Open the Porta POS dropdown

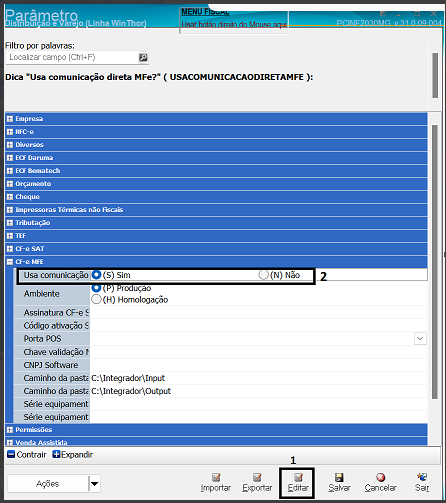[x=420, y=339]
